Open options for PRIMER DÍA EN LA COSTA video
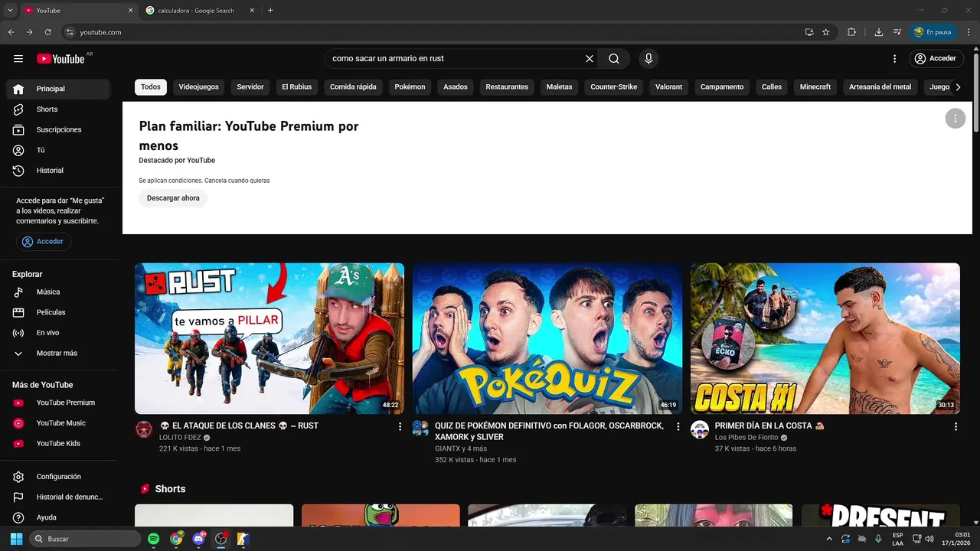This screenshot has height=551, width=980. point(955,427)
